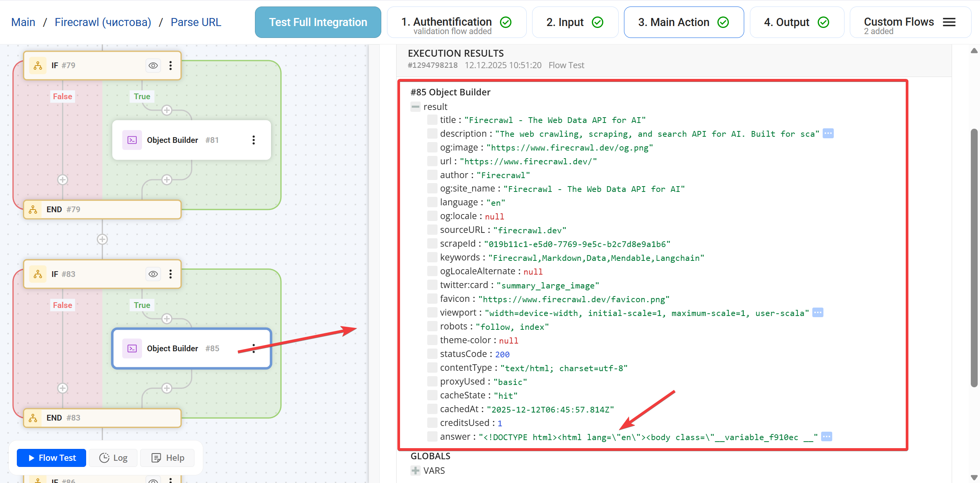The height and width of the screenshot is (483, 980).
Task: Click the ellipsis icon after the description value
Action: [x=828, y=133]
